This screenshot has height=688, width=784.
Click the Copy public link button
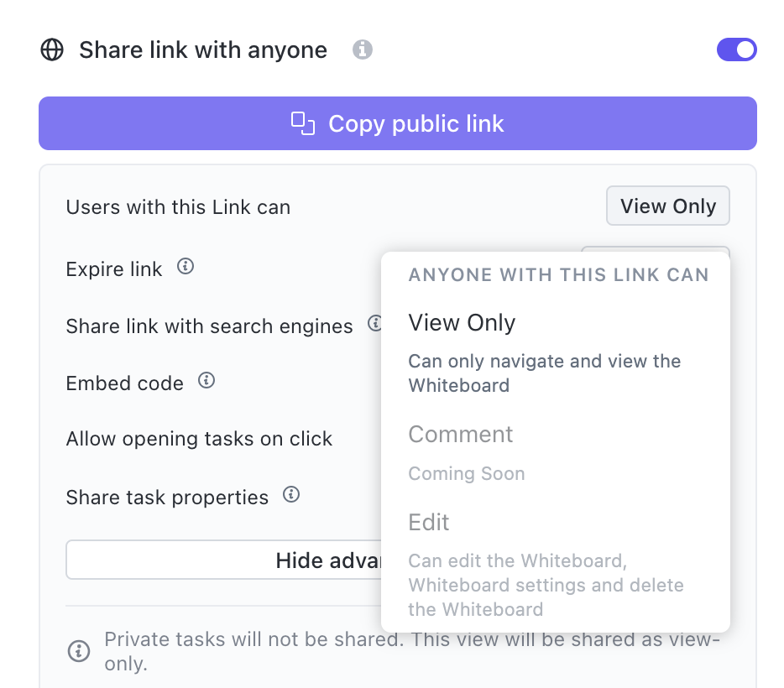(398, 123)
